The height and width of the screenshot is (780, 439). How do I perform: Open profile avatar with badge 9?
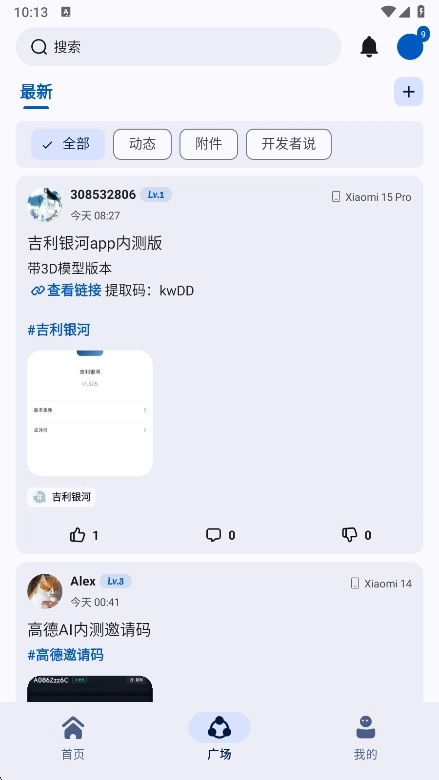coord(411,46)
